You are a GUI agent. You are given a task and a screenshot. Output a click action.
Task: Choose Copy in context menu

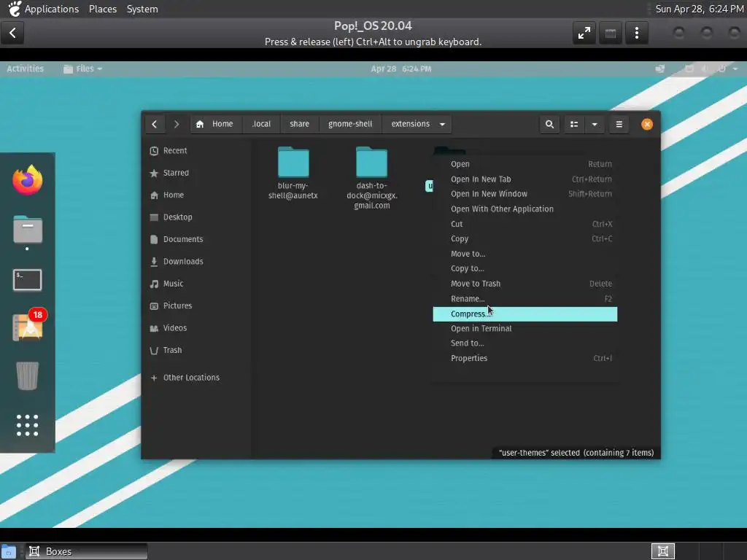tap(525, 239)
